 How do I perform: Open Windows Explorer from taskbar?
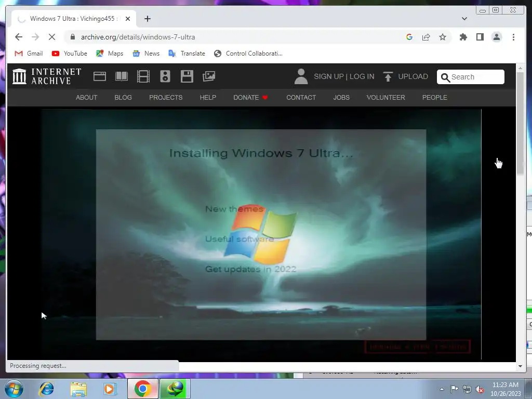78,389
